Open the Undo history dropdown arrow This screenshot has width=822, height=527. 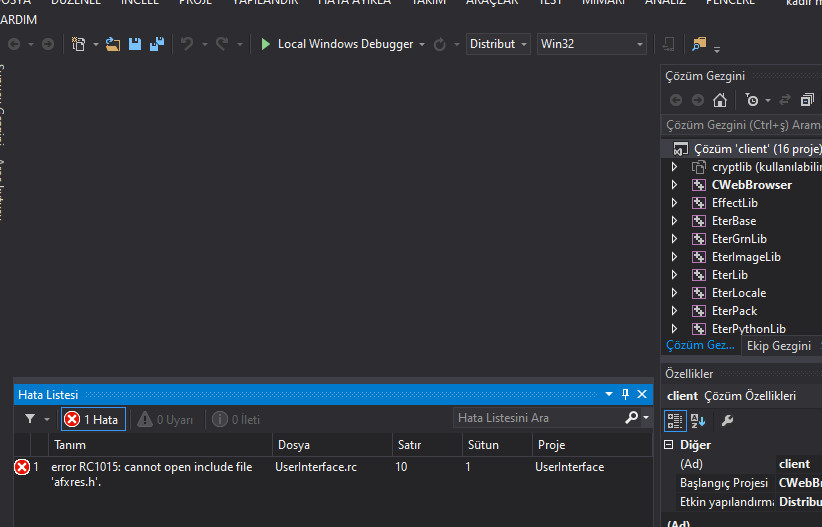click(204, 45)
